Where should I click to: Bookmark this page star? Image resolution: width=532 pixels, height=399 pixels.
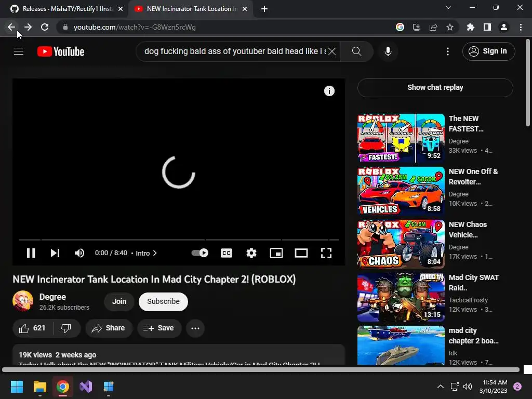(450, 27)
